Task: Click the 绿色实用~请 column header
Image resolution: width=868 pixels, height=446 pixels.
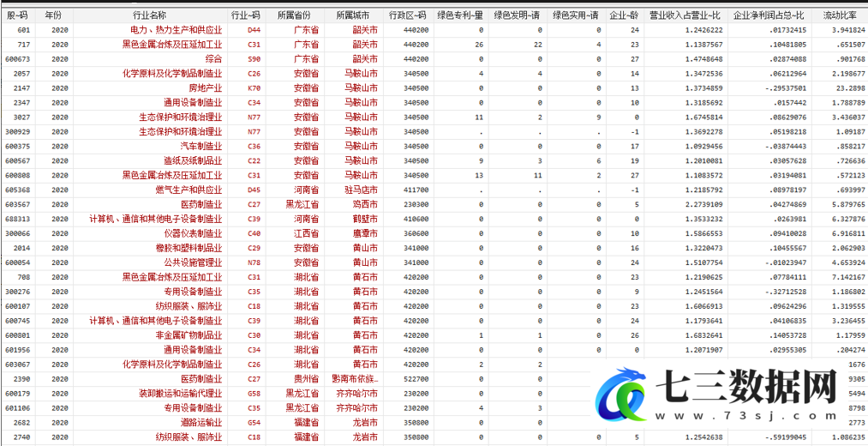Action: click(576, 15)
